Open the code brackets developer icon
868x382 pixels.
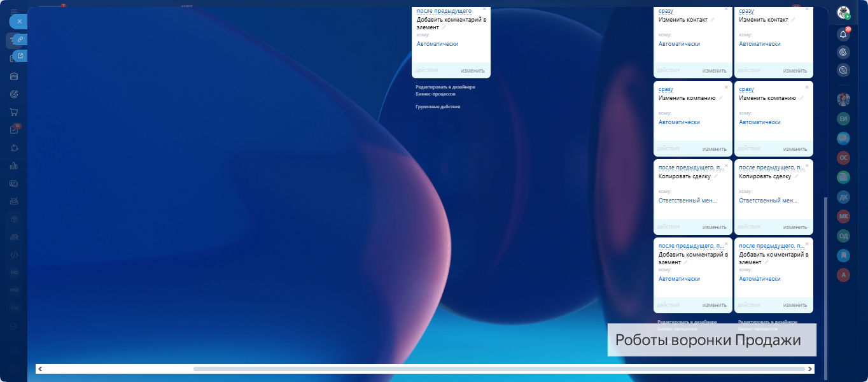tap(14, 255)
